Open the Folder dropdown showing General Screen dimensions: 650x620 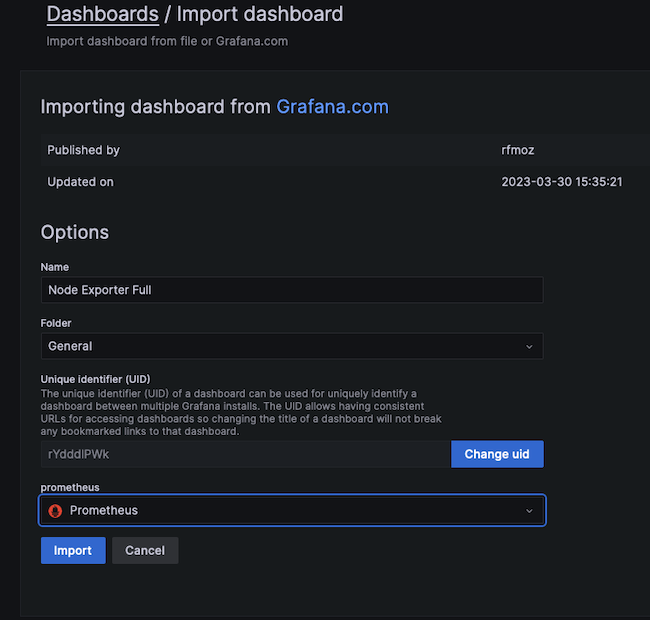pyautogui.click(x=291, y=346)
